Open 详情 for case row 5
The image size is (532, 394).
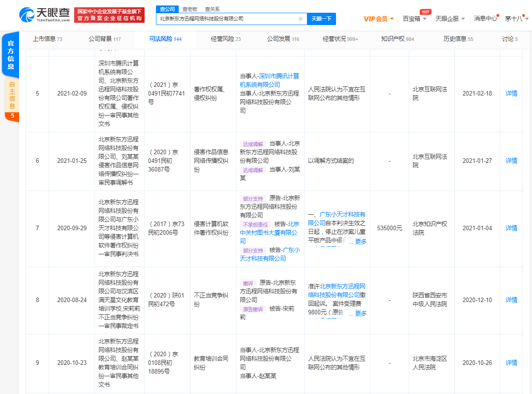click(x=511, y=93)
